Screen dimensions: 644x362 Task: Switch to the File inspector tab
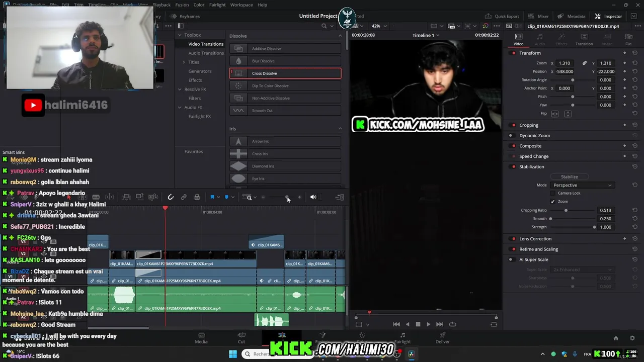click(x=628, y=40)
